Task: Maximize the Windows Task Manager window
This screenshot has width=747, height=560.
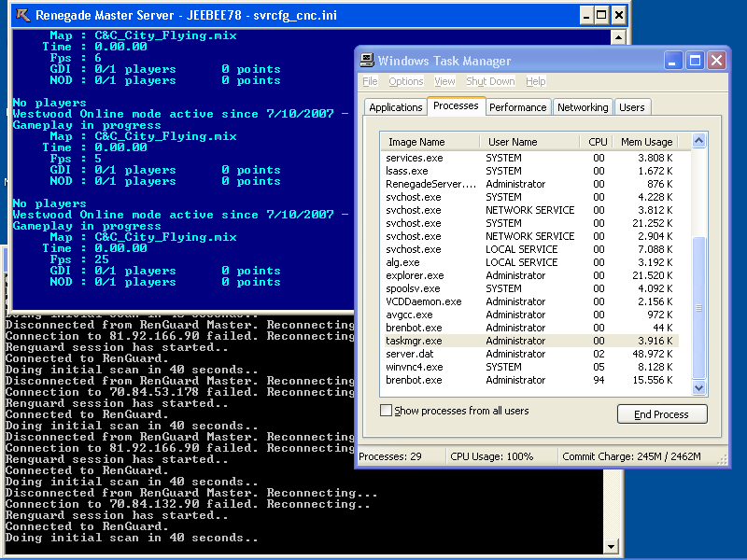Action: [x=695, y=61]
